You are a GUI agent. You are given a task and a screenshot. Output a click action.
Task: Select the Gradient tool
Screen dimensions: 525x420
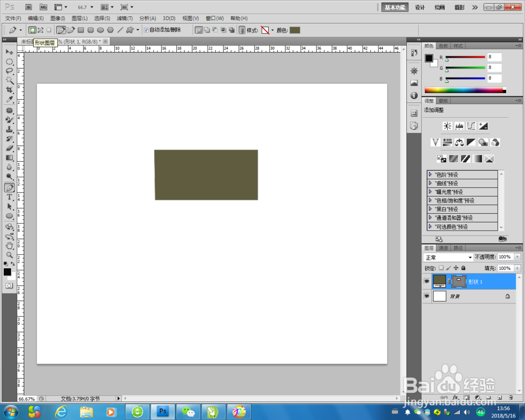pyautogui.click(x=9, y=157)
